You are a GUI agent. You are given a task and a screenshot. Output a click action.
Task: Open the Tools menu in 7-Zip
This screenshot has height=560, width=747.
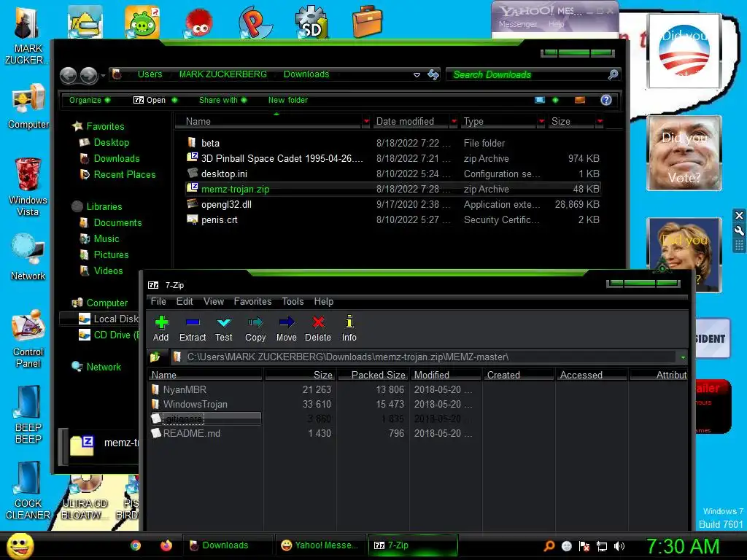[x=293, y=301]
